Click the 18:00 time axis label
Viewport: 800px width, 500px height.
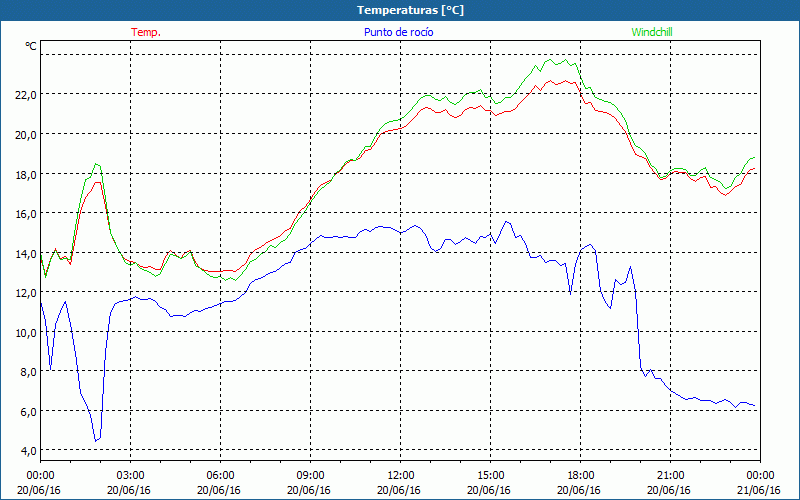581,476
